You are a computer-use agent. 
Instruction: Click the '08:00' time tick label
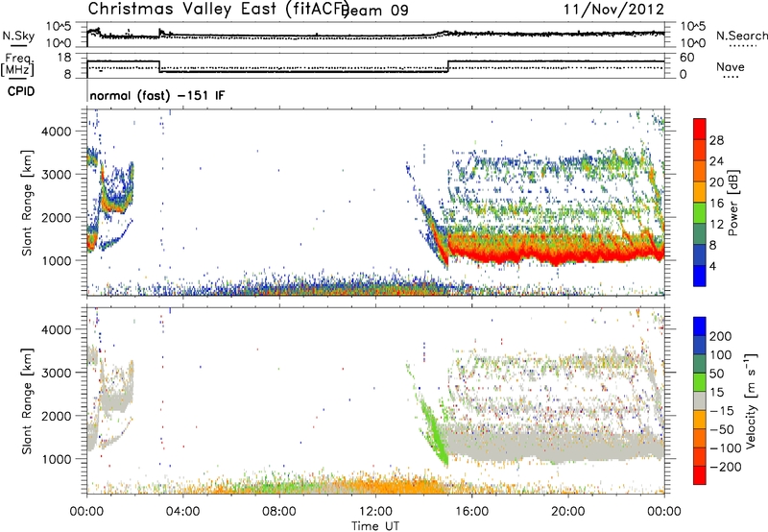click(279, 512)
